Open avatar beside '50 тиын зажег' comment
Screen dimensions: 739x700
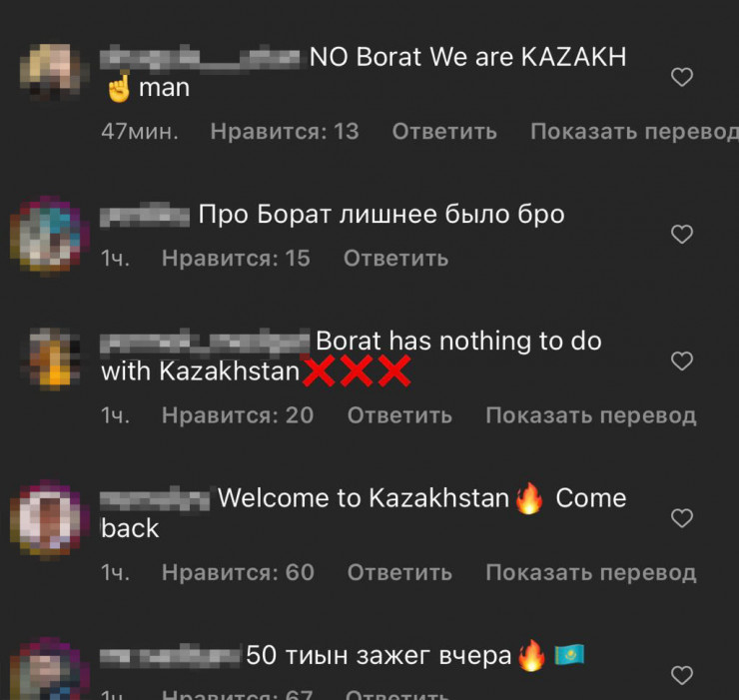pos(49,669)
